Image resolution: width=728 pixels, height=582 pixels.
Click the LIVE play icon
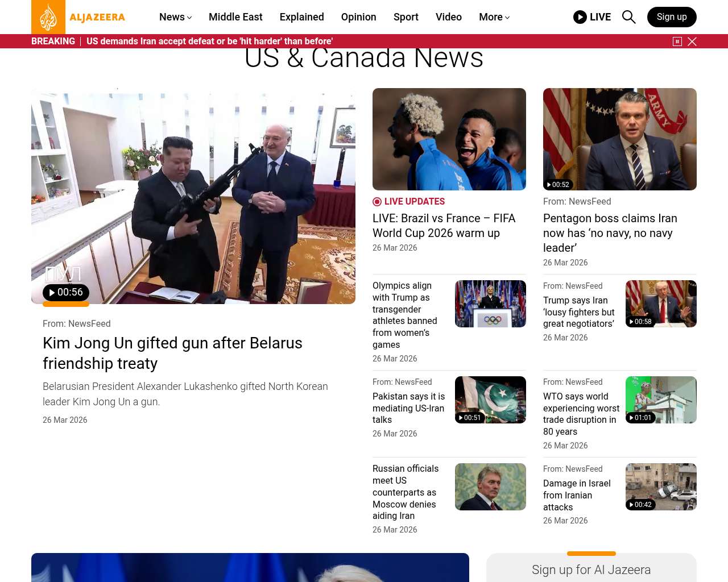[580, 17]
